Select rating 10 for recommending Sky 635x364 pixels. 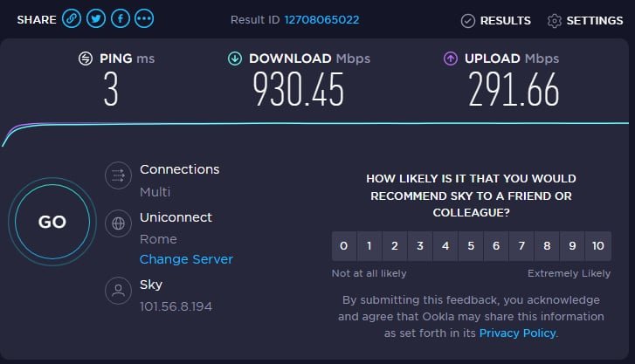(x=598, y=246)
